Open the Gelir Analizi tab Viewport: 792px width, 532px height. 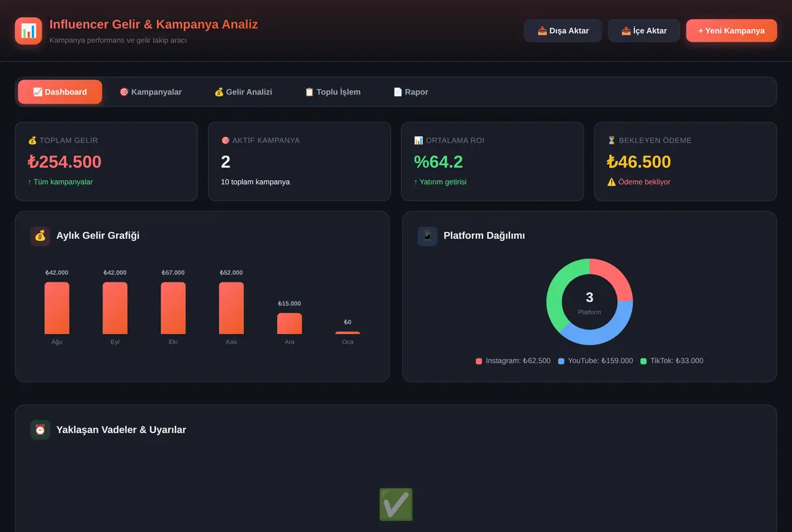point(244,92)
